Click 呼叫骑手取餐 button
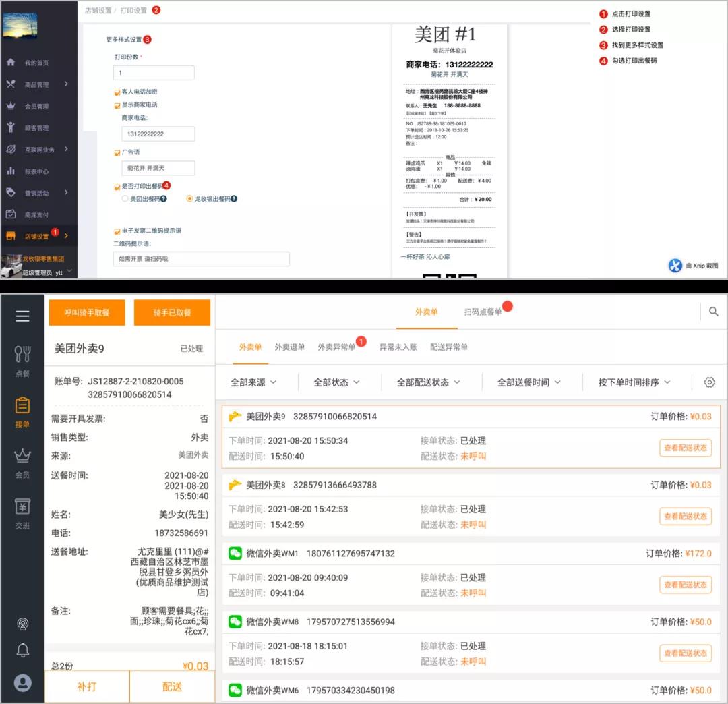This screenshot has height=704, width=728. click(x=87, y=312)
